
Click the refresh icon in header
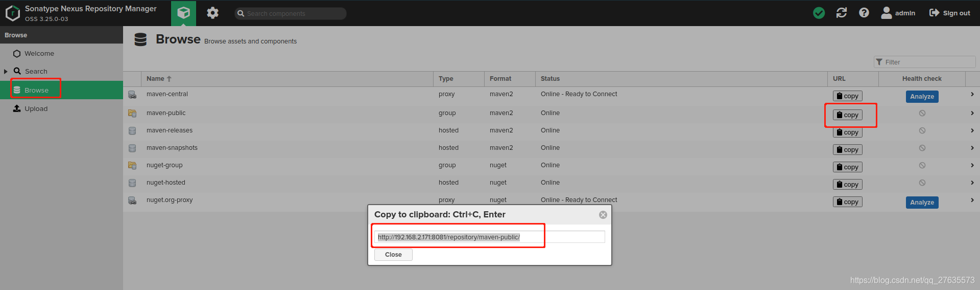click(x=842, y=13)
